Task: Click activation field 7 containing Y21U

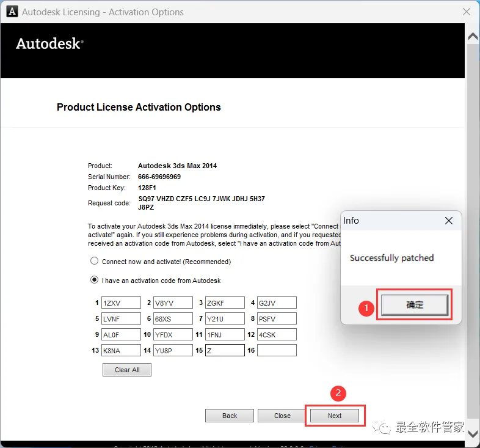Action: 225,318
